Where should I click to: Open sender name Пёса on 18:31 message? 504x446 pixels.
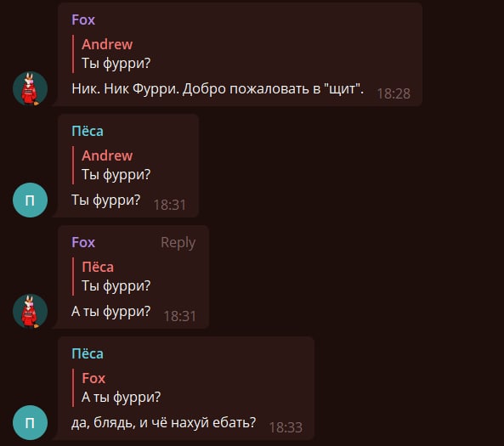pos(88,131)
